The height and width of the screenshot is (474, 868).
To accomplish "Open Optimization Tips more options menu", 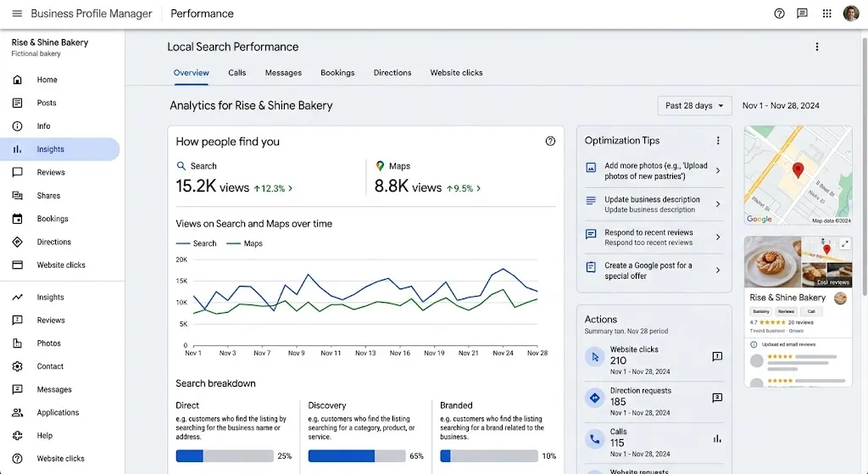I will pos(718,141).
